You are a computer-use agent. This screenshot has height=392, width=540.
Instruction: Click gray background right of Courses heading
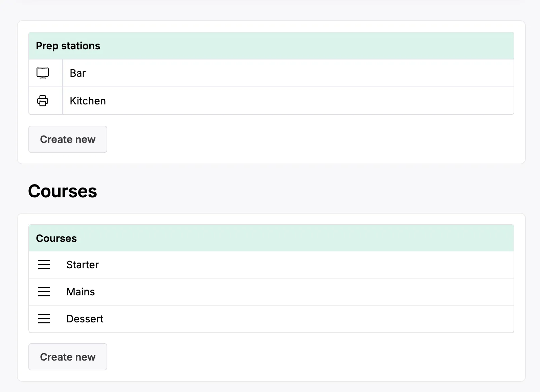click(305, 191)
